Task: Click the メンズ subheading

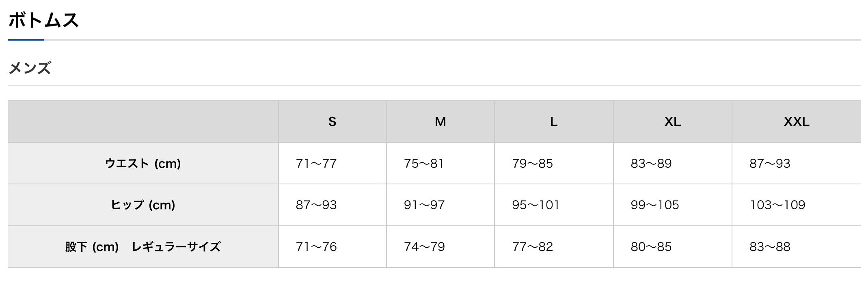Action: [x=30, y=68]
